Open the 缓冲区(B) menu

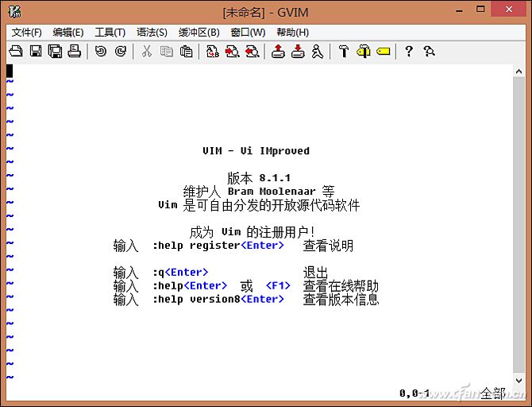pyautogui.click(x=199, y=33)
